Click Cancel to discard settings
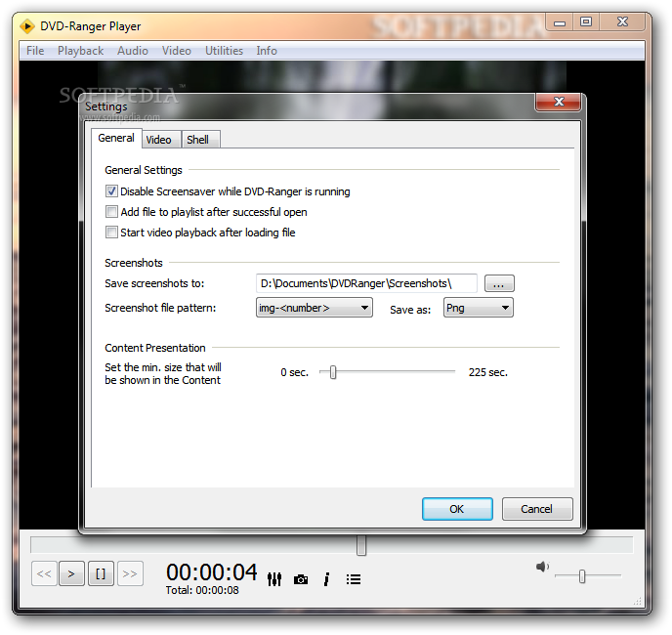The width and height of the screenshot is (672, 635). [x=537, y=509]
